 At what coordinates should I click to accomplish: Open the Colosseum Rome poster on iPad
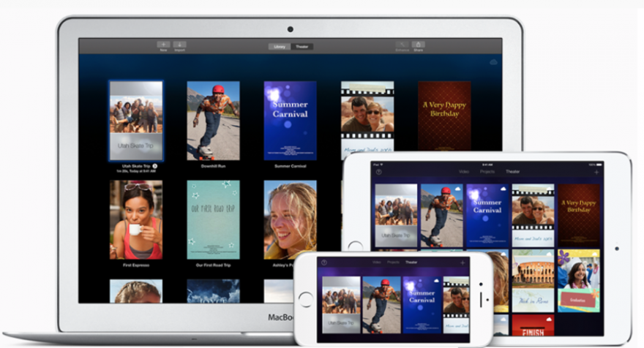[533, 281]
